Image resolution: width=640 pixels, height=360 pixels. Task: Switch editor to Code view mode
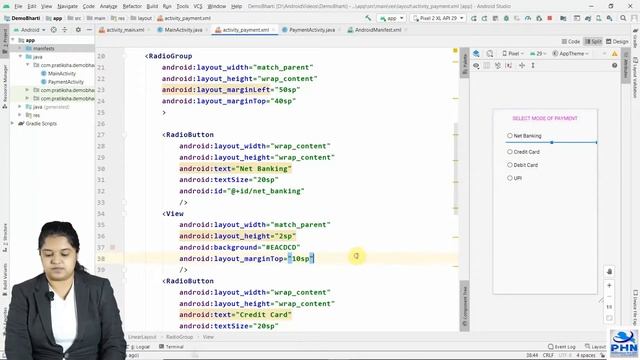coord(571,42)
